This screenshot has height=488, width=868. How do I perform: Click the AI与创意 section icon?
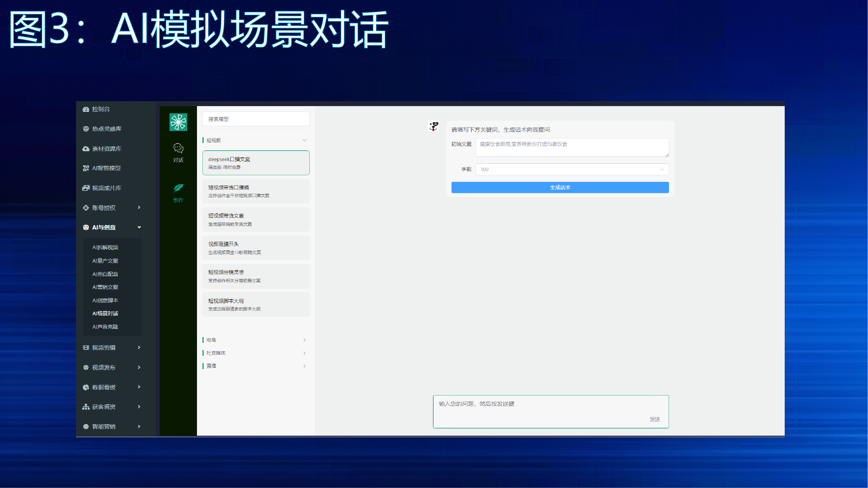click(86, 227)
